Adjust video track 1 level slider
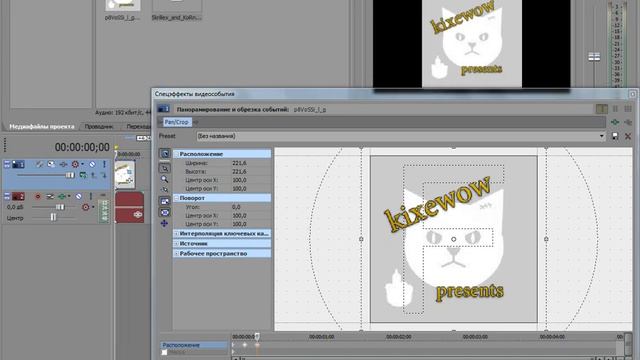This screenshot has height=360, width=640. click(70, 175)
